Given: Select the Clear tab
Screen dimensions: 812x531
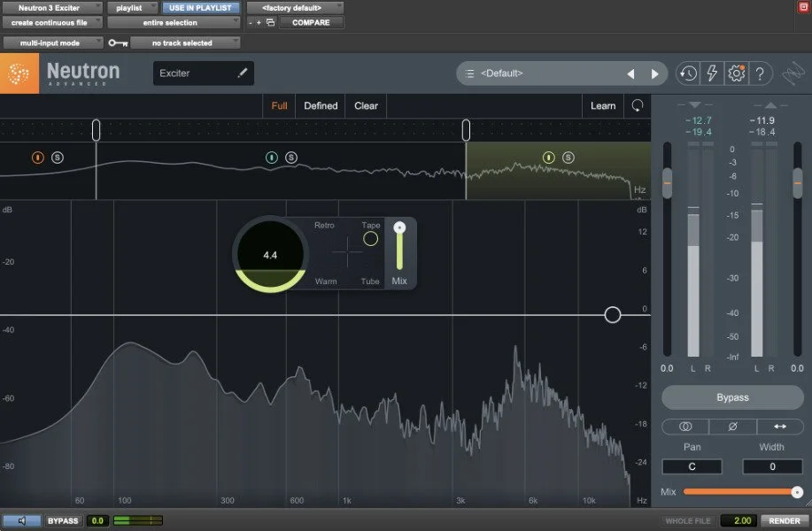Looking at the screenshot, I should point(365,105).
